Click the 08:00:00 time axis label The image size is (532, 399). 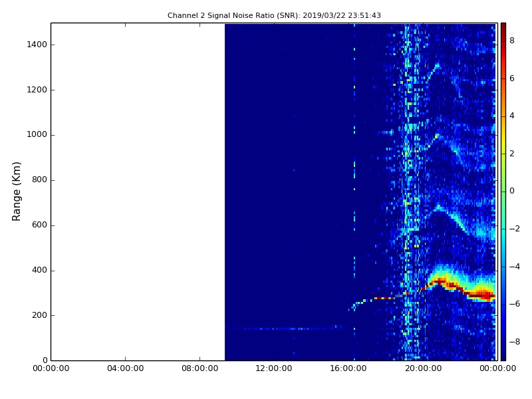click(200, 368)
